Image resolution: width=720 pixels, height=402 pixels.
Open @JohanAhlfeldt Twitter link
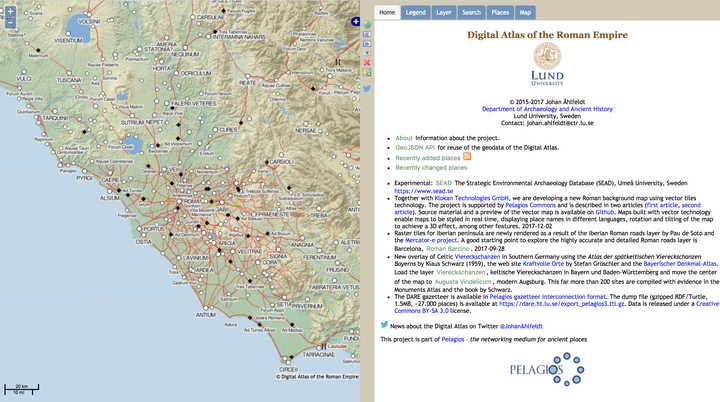(521, 326)
